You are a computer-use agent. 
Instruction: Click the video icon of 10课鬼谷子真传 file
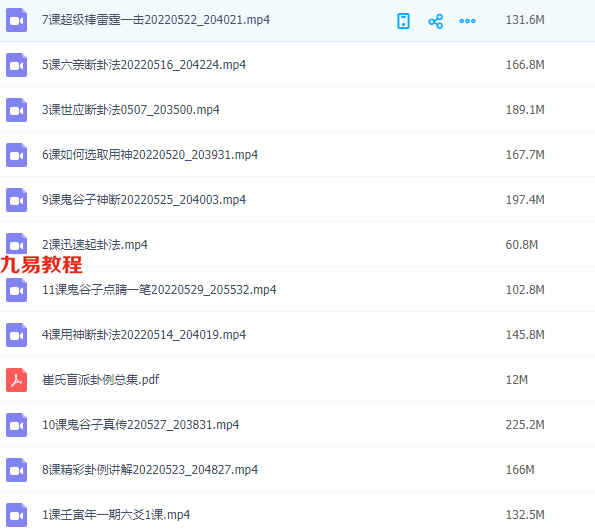tap(16, 425)
